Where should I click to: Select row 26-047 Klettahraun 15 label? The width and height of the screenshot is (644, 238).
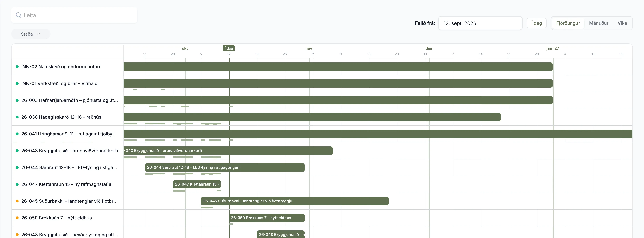(66, 184)
